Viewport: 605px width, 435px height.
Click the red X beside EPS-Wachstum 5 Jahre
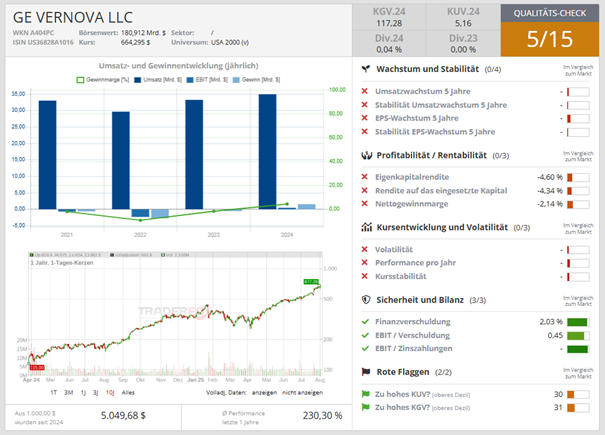coord(364,118)
